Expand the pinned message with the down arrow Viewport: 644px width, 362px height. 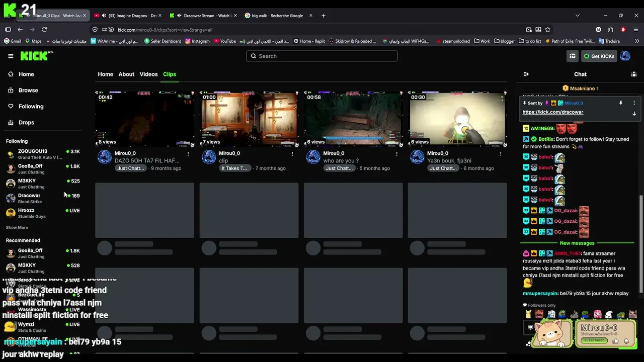(x=634, y=114)
